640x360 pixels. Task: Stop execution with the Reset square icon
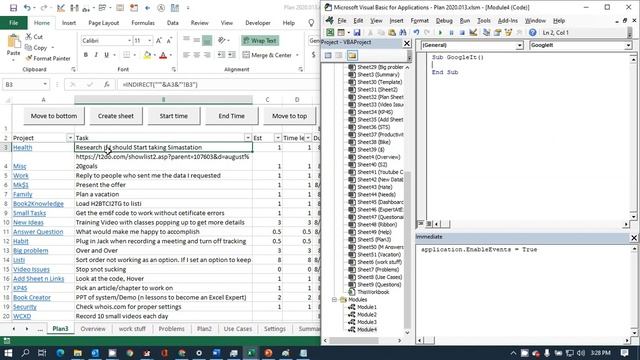(462, 33)
